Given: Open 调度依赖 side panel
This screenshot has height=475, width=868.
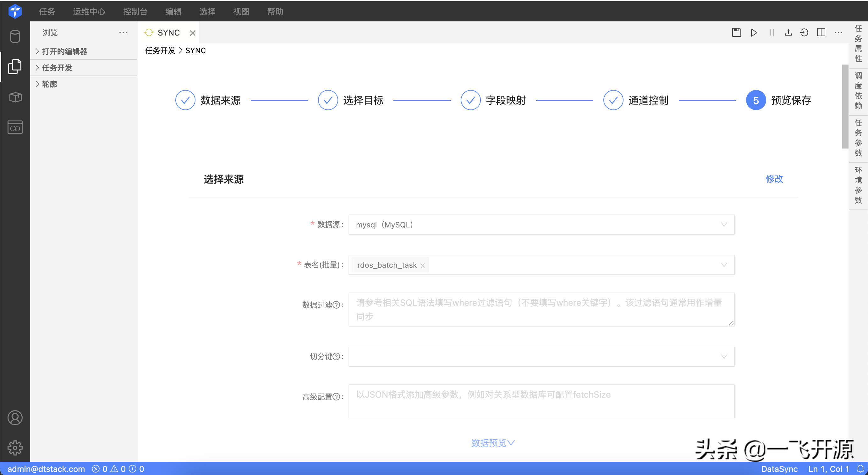Looking at the screenshot, I should (x=858, y=91).
